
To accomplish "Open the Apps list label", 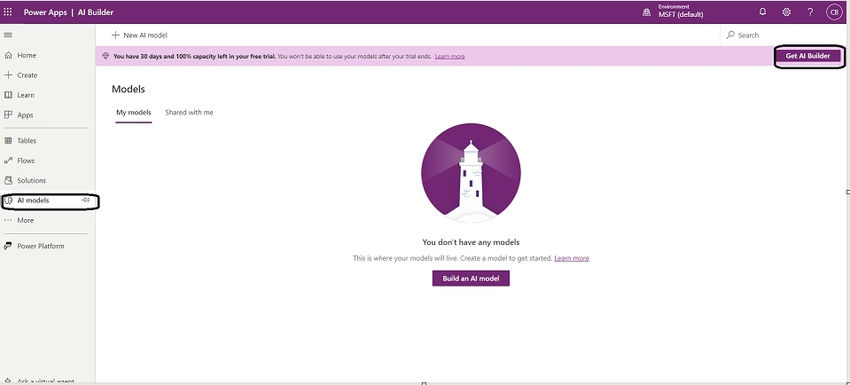I will [x=25, y=115].
